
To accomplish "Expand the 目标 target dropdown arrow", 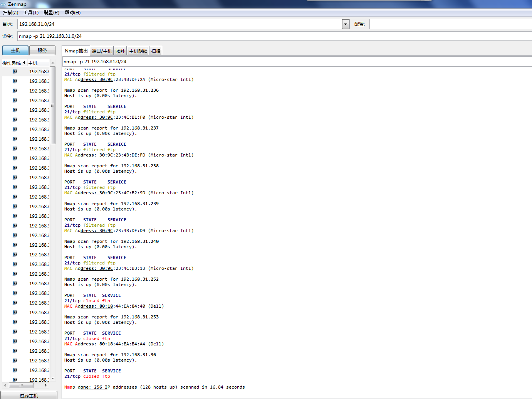I will pos(346,24).
